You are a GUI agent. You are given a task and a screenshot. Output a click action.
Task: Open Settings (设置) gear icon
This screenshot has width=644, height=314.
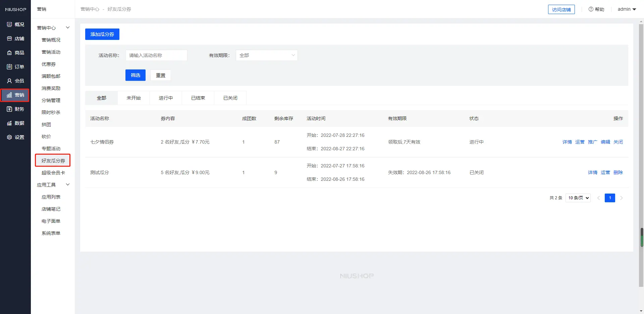pyautogui.click(x=9, y=137)
